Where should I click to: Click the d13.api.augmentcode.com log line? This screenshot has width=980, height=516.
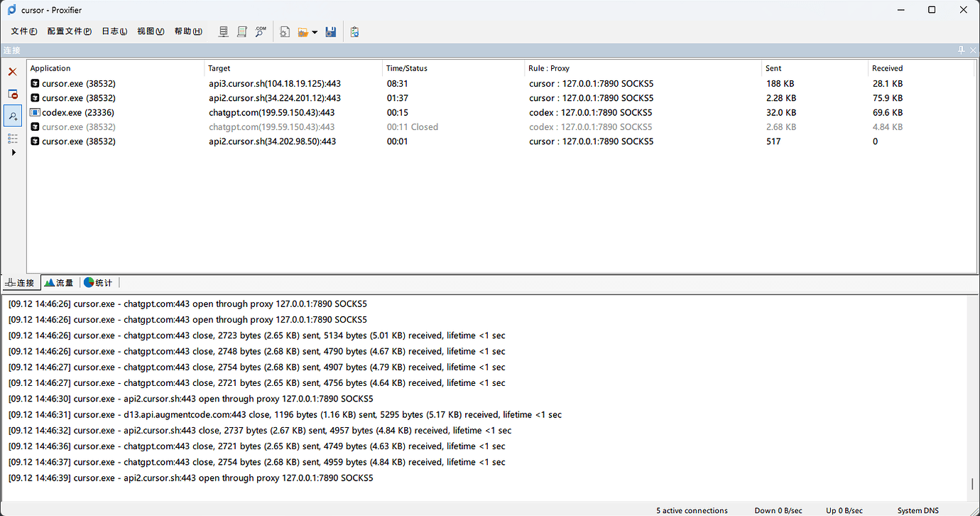pyautogui.click(x=285, y=414)
